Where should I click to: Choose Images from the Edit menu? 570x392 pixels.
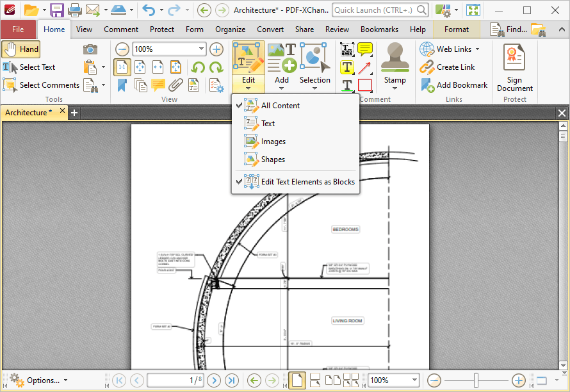[x=295, y=142]
